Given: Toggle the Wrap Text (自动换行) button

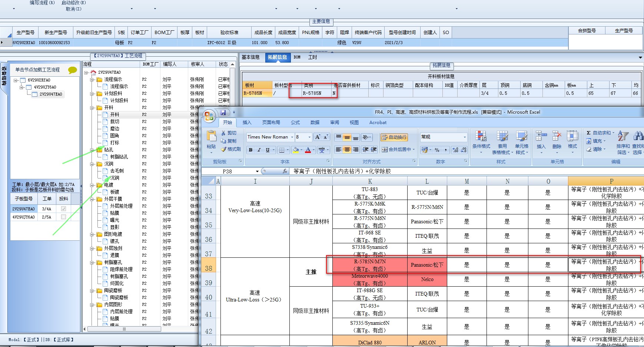Looking at the screenshot, I should pos(394,137).
